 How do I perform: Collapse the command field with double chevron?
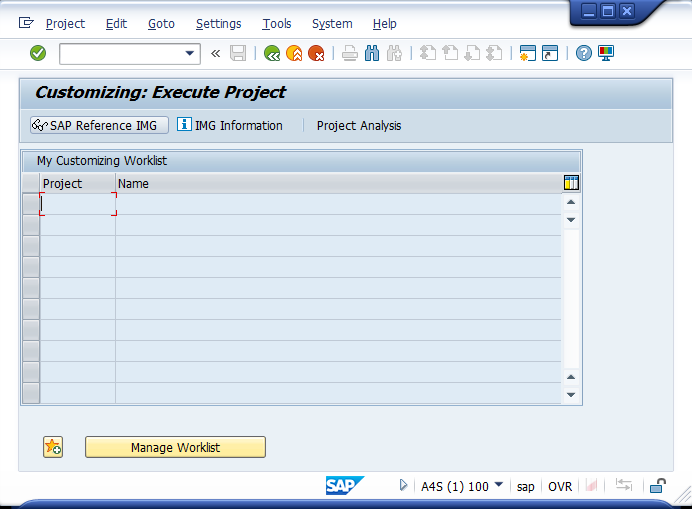coord(215,54)
